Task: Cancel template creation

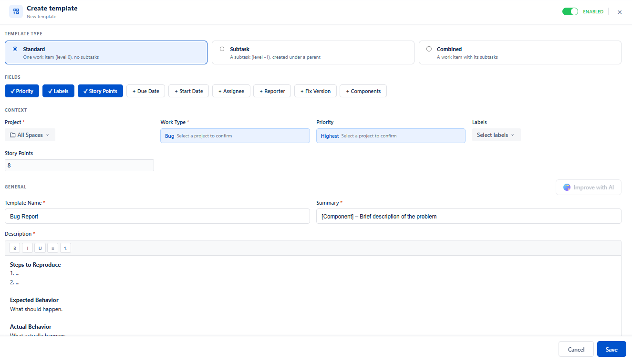Action: 576,349
